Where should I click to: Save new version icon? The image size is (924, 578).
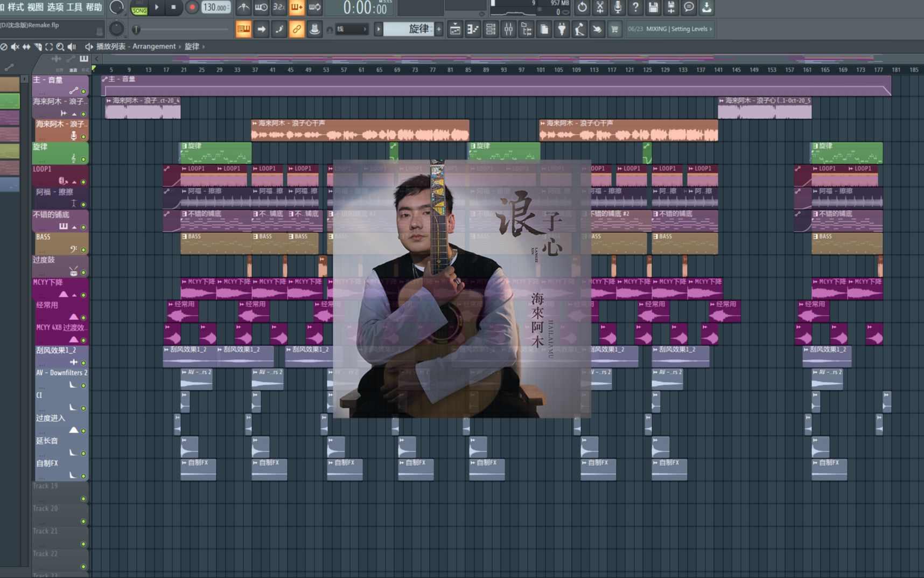pyautogui.click(x=671, y=8)
